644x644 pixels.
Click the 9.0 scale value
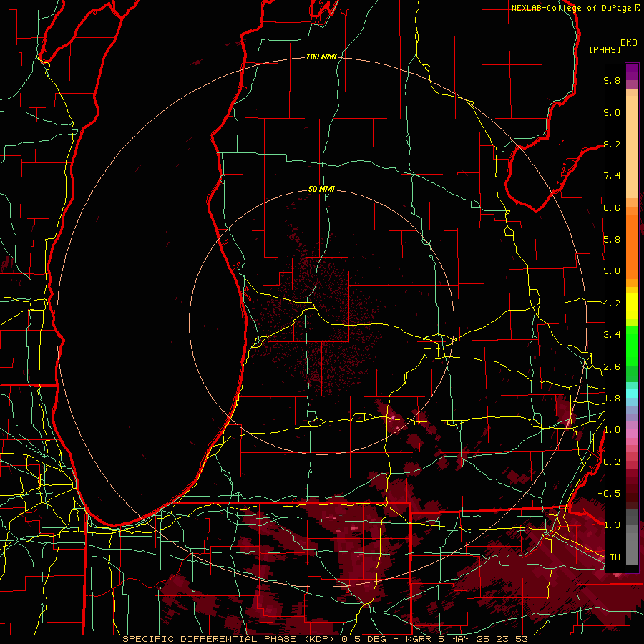(x=612, y=112)
